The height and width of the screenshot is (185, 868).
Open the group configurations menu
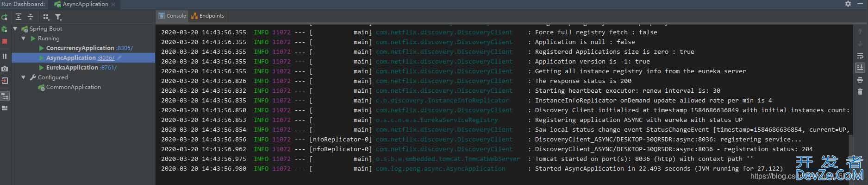coord(46,17)
